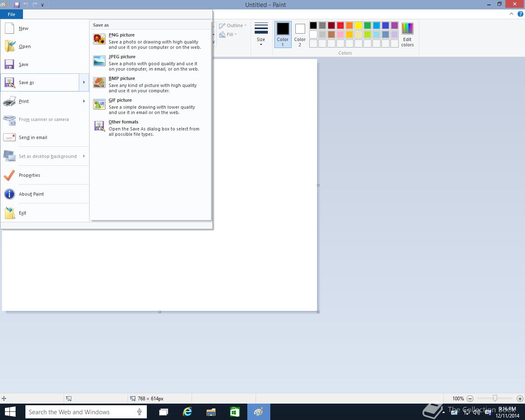Click Save icon in quick access toolbar
Image resolution: width=525 pixels, height=420 pixels.
click(x=17, y=5)
